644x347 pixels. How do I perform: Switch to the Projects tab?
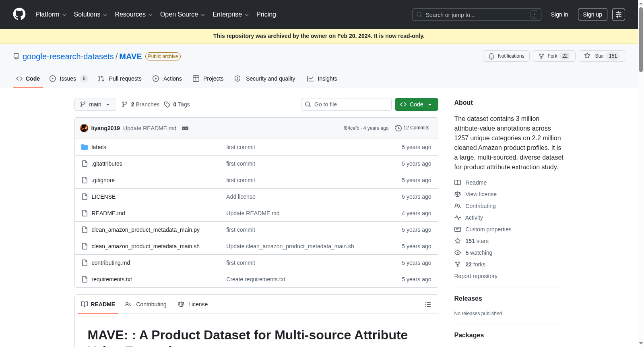pyautogui.click(x=208, y=79)
